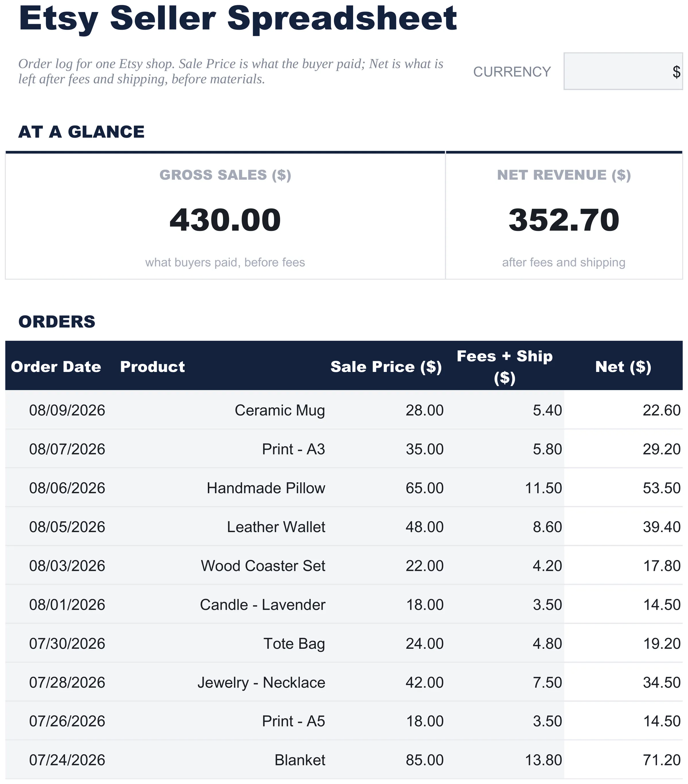Select the Net Revenue value 352.70
The width and height of the screenshot is (688, 784).
(564, 220)
